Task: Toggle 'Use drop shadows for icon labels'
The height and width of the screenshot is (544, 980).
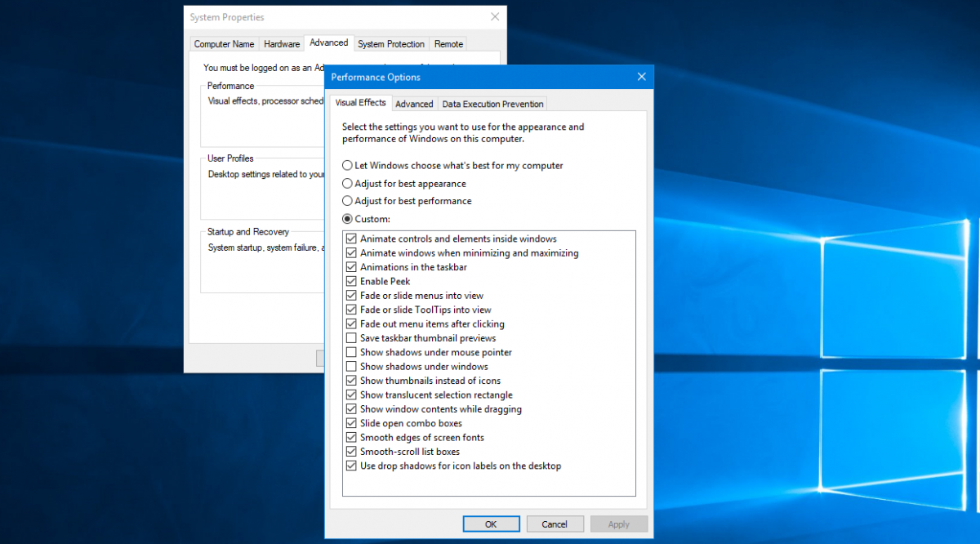Action: coord(351,466)
